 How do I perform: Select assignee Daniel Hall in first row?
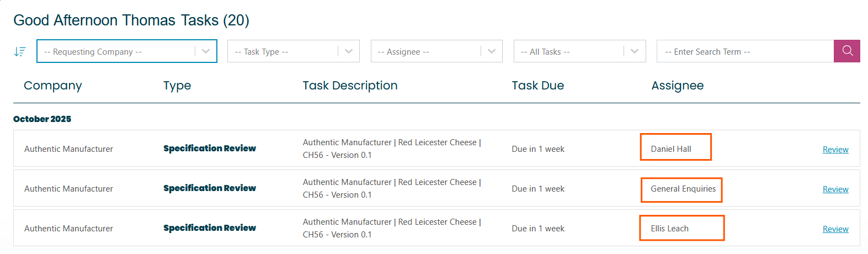coord(671,149)
